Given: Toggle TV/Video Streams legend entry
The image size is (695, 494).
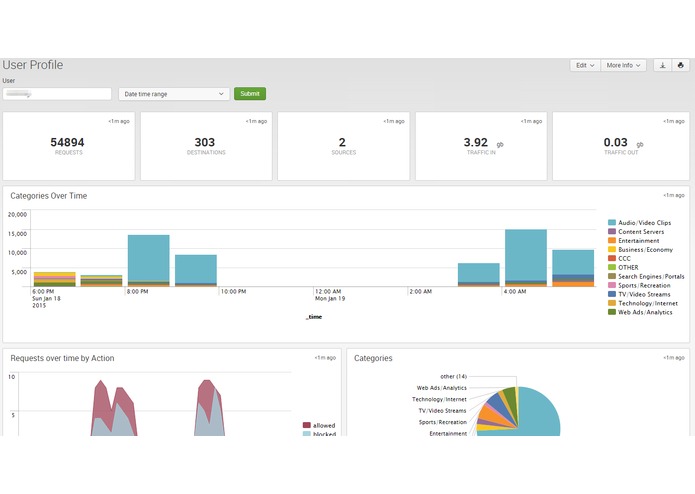Looking at the screenshot, I should 639,294.
